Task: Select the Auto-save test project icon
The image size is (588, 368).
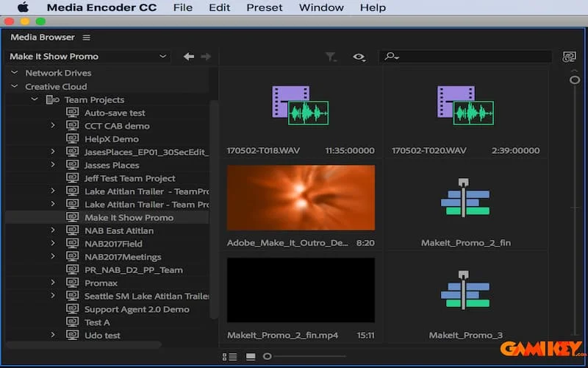Action: pos(72,113)
